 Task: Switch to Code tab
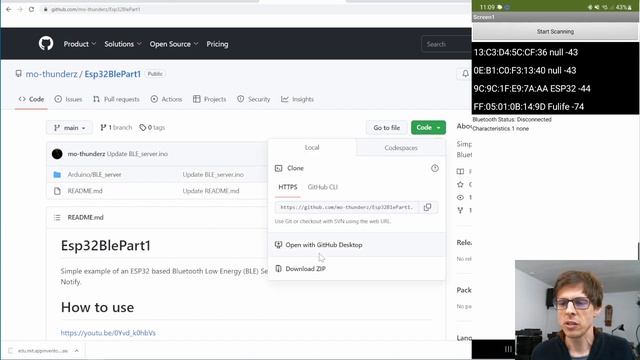31,99
